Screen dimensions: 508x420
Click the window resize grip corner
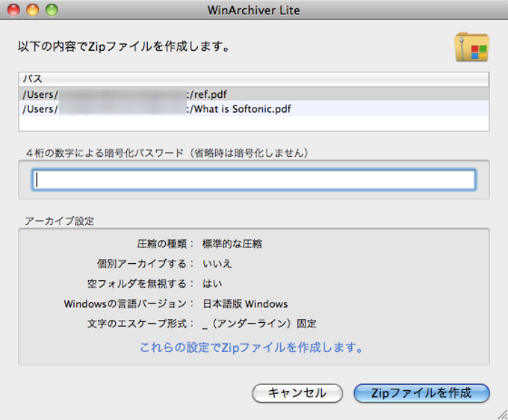pyautogui.click(x=502, y=414)
